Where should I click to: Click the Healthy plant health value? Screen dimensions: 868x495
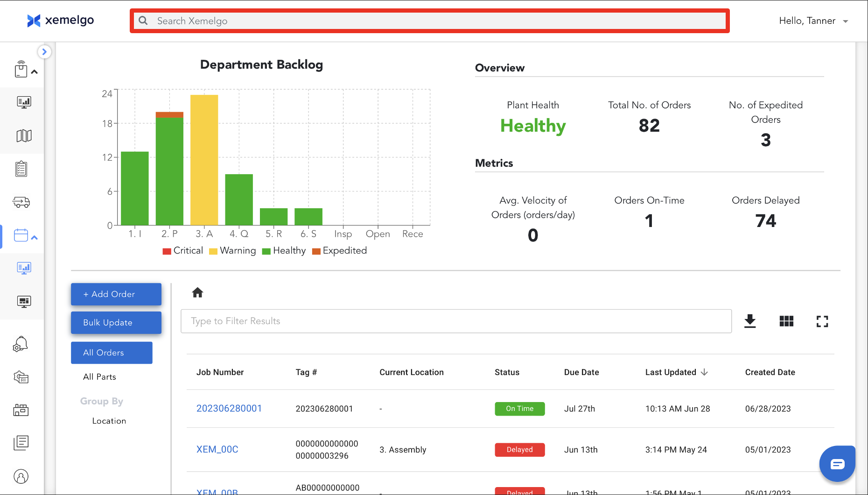click(533, 126)
